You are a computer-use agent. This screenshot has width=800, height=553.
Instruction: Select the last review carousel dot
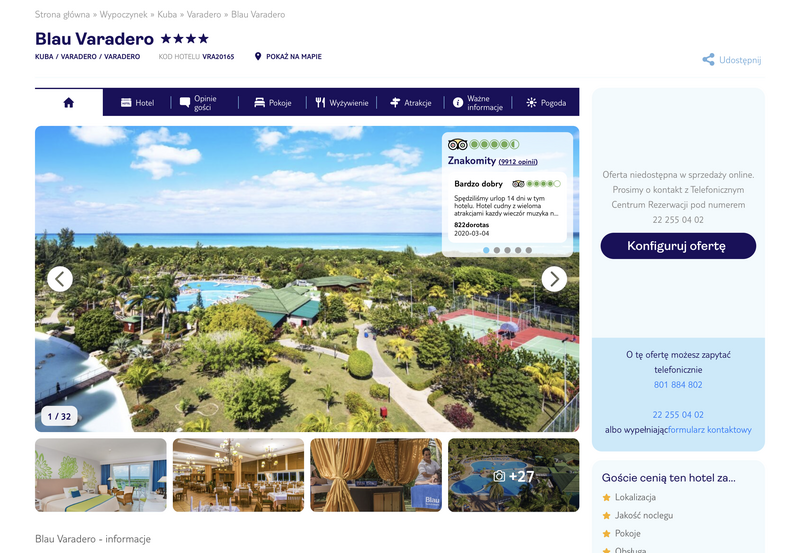pyautogui.click(x=529, y=250)
